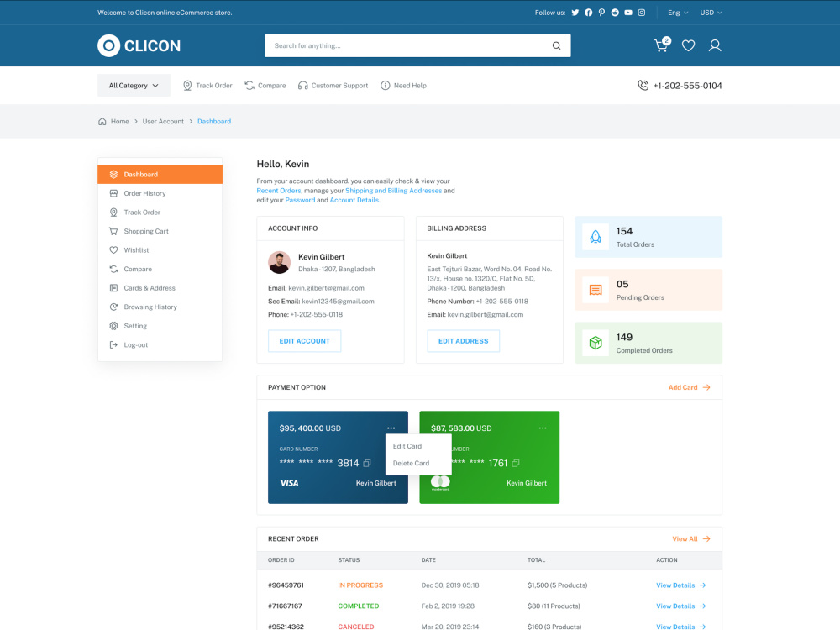840x630 pixels.
Task: Open the Facebook follow link
Action: 588,13
